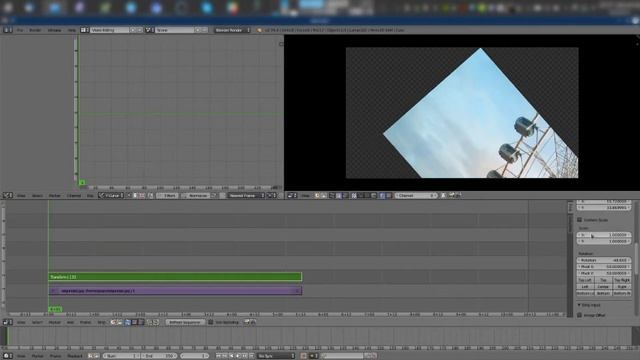Click the Bottom pivot button
This screenshot has width=640, height=360.
(x=603, y=293)
